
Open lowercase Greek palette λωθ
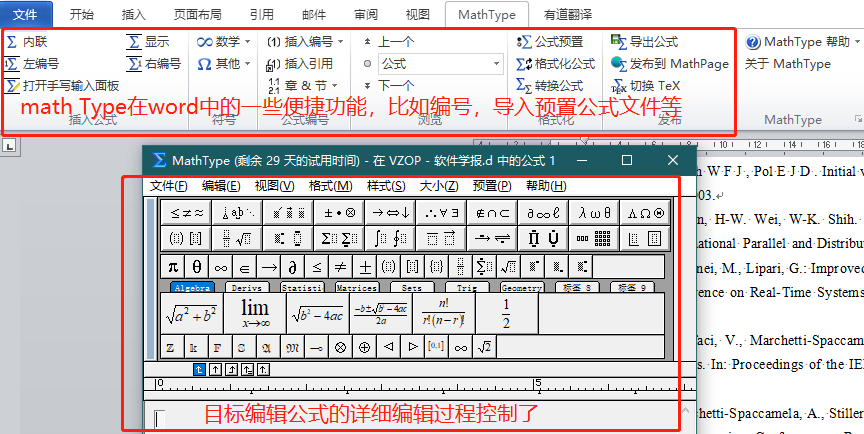[x=594, y=213]
